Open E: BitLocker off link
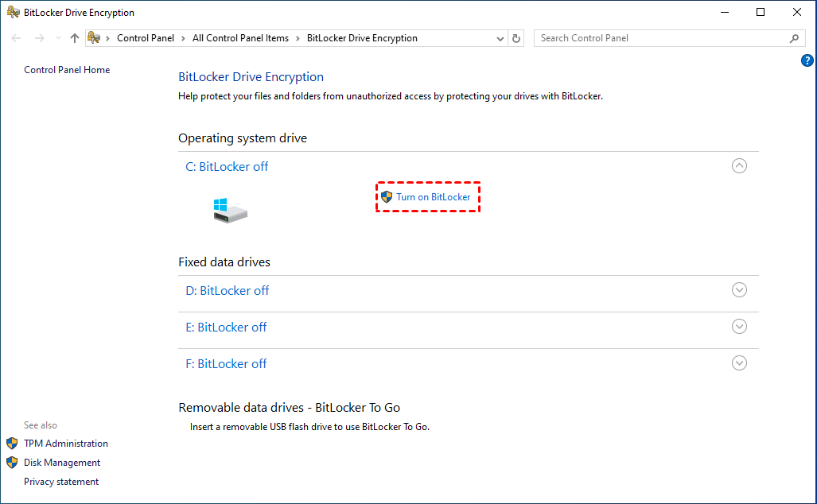 point(226,327)
